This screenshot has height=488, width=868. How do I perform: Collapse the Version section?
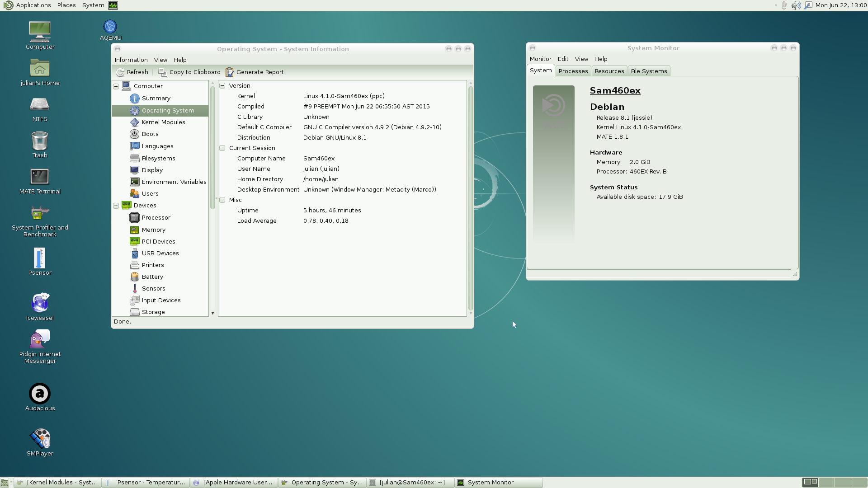point(222,86)
